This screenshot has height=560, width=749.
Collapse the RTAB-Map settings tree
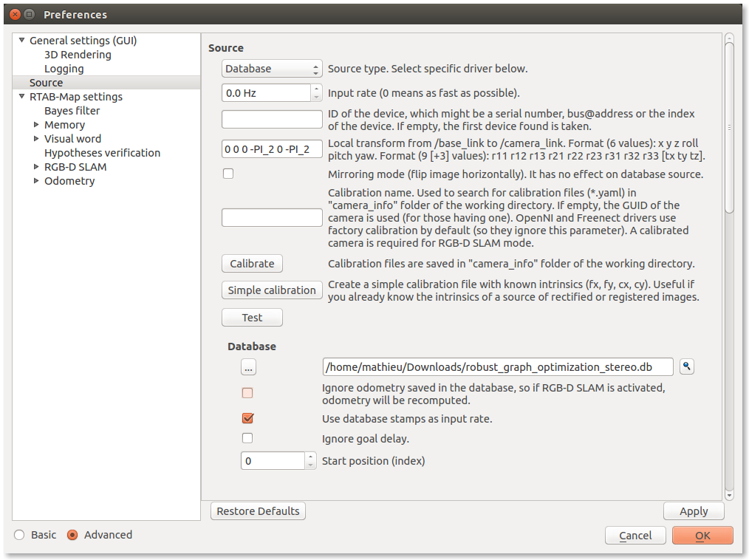(x=21, y=96)
